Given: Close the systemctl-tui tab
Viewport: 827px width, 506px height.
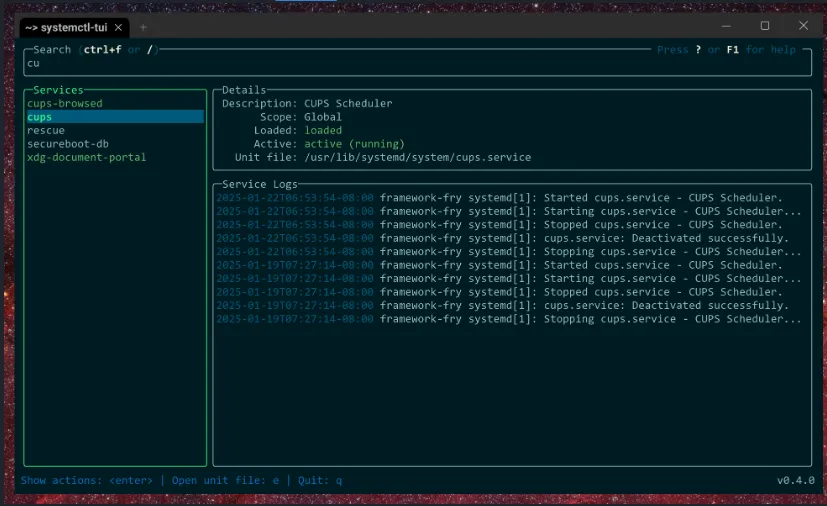Looking at the screenshot, I should (120, 27).
